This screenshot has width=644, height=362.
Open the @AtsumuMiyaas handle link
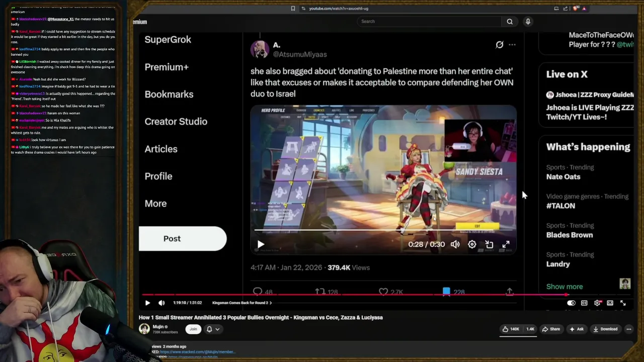click(x=300, y=54)
